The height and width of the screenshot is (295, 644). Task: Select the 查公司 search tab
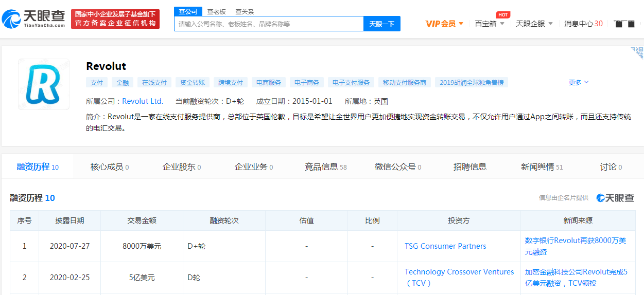pos(188,11)
